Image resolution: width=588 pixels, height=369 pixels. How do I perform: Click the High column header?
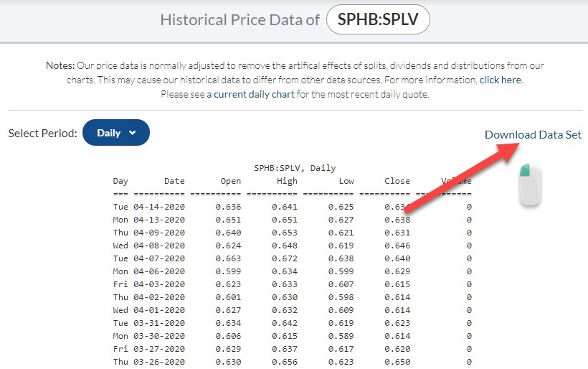point(287,181)
